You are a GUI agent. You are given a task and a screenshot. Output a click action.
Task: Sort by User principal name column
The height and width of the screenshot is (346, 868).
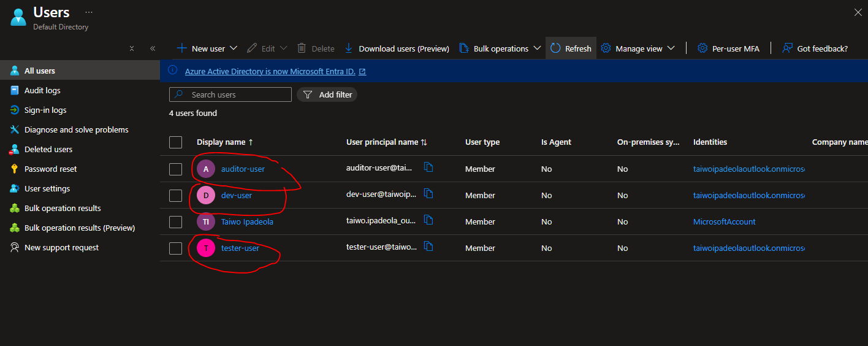point(387,142)
